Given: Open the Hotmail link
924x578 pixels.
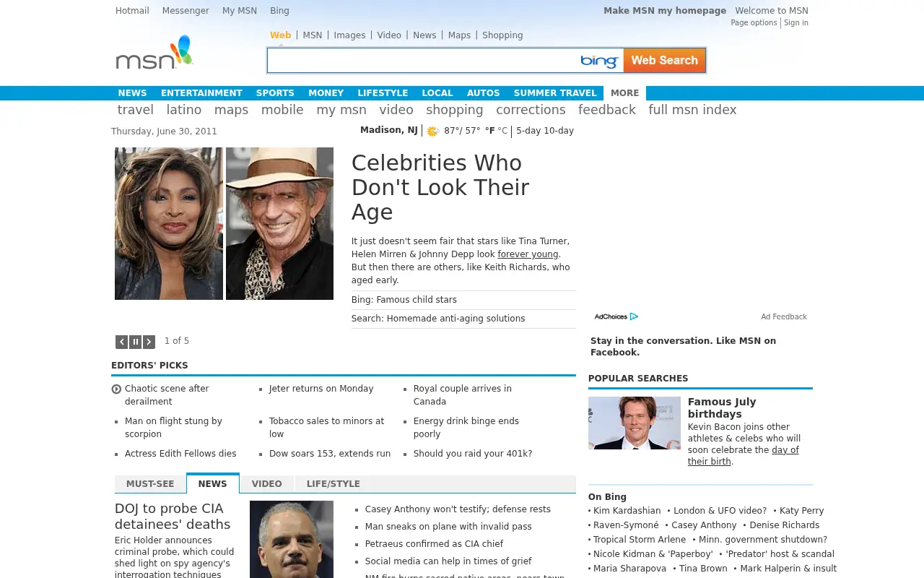Looking at the screenshot, I should pos(132,11).
